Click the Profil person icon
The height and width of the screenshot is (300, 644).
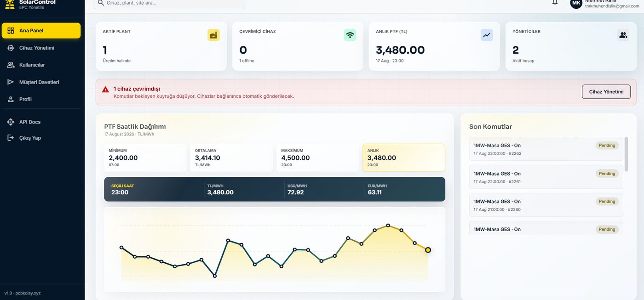[11, 99]
